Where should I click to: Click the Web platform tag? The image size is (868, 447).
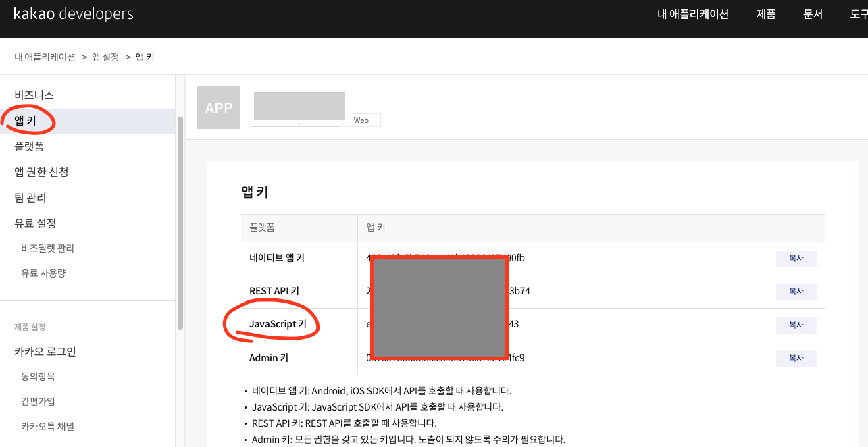[361, 120]
